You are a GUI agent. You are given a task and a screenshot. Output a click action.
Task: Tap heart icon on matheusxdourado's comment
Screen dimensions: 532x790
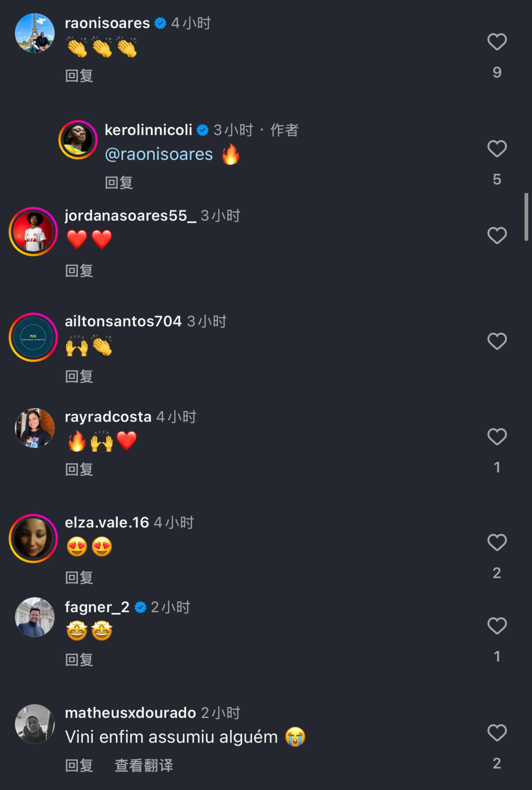point(497,732)
